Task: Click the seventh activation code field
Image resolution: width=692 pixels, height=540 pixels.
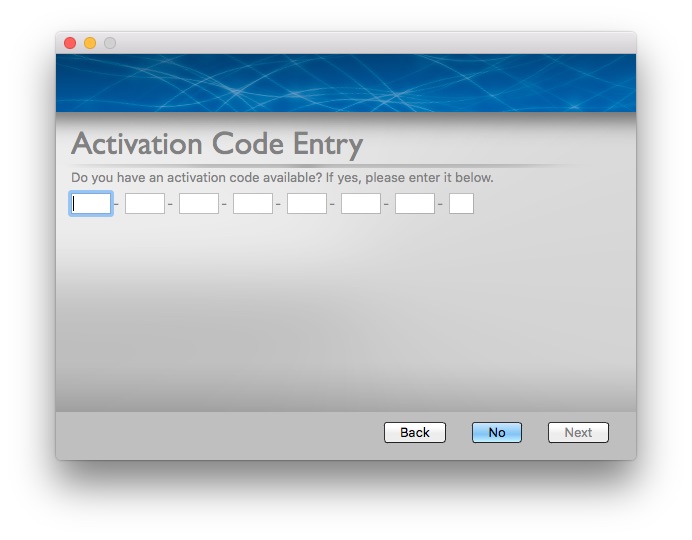Action: (x=415, y=203)
